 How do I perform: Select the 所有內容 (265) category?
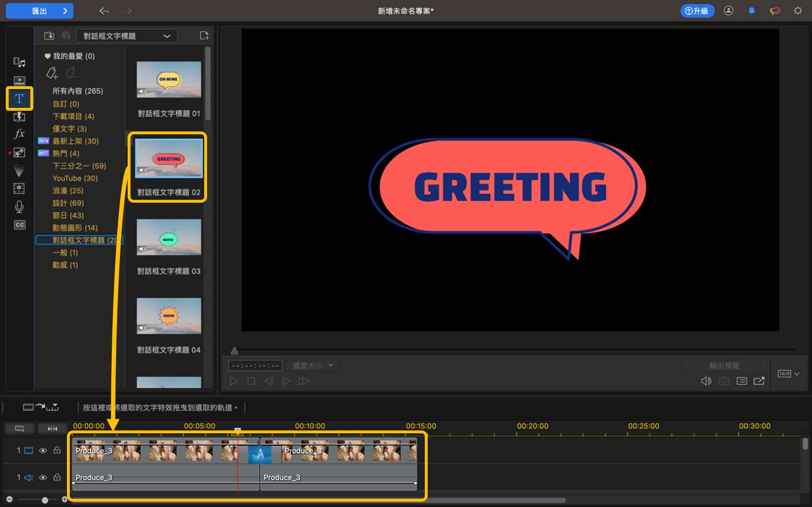(x=78, y=91)
